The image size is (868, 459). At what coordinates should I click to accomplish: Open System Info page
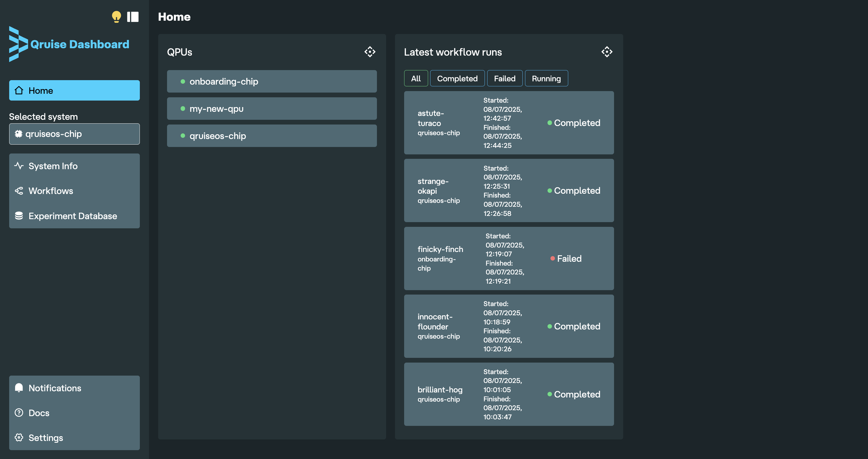tap(53, 166)
